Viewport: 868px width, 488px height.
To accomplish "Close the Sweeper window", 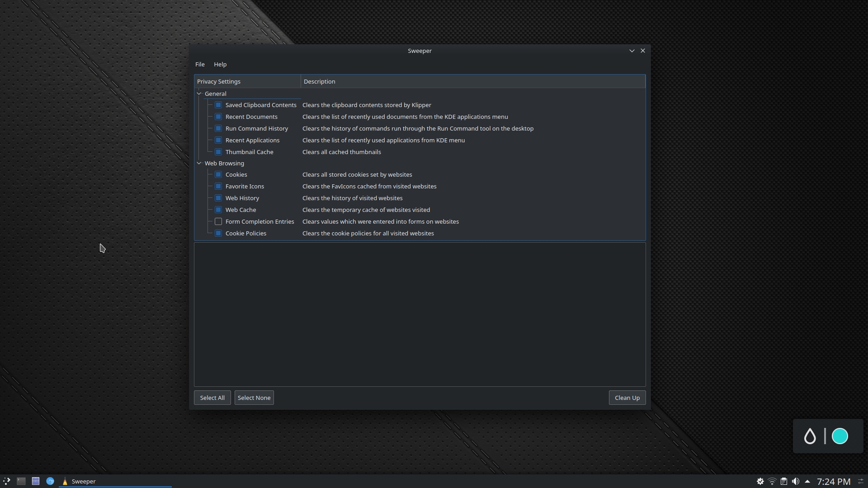I will click(643, 51).
